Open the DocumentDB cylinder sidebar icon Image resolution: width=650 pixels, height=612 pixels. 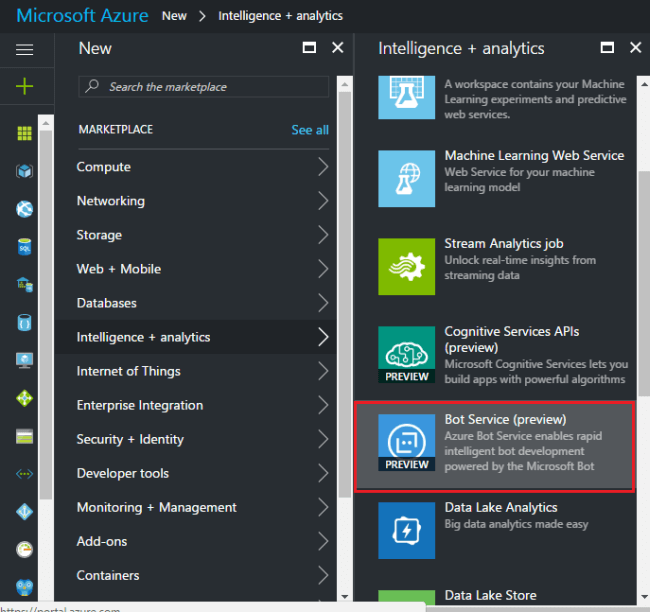click(24, 323)
